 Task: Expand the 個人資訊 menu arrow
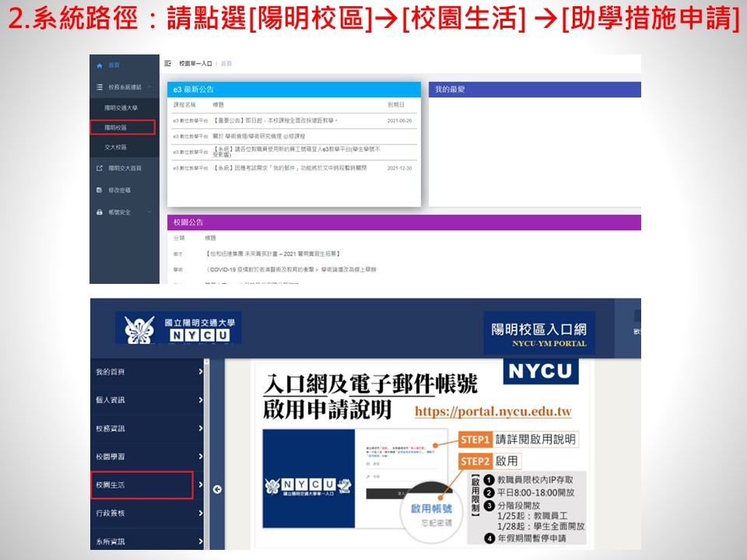click(x=200, y=401)
